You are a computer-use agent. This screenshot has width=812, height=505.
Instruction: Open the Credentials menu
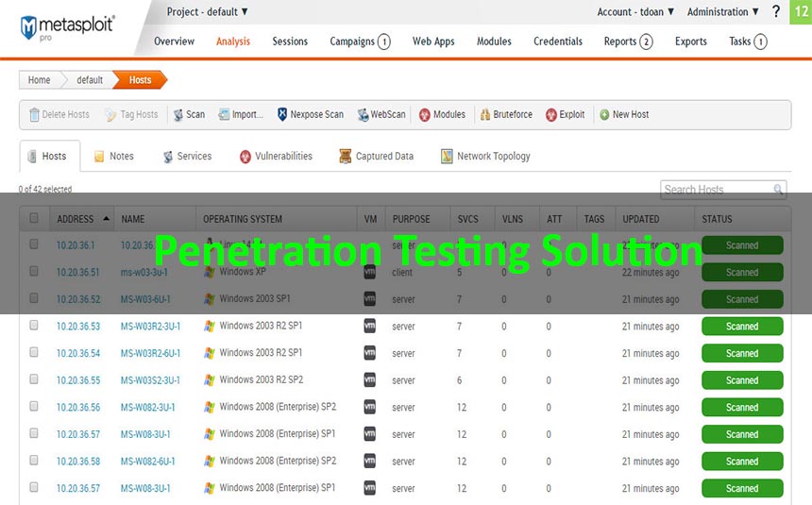tap(558, 42)
